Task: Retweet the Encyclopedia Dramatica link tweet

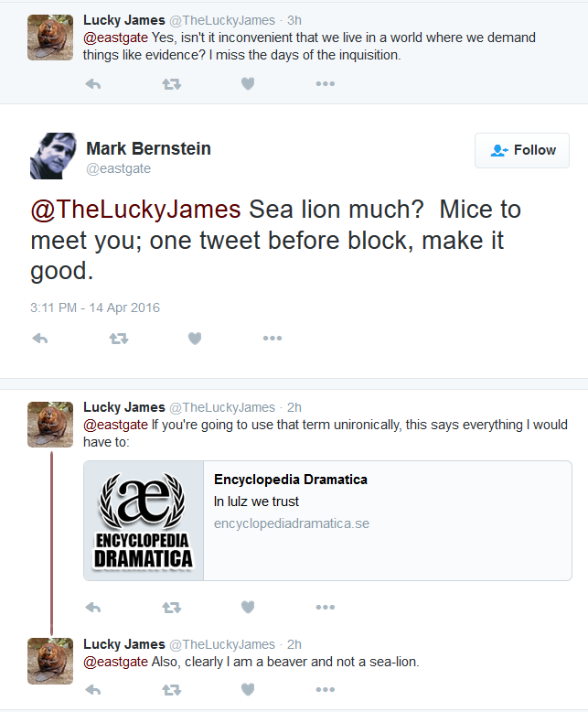Action: [x=172, y=607]
